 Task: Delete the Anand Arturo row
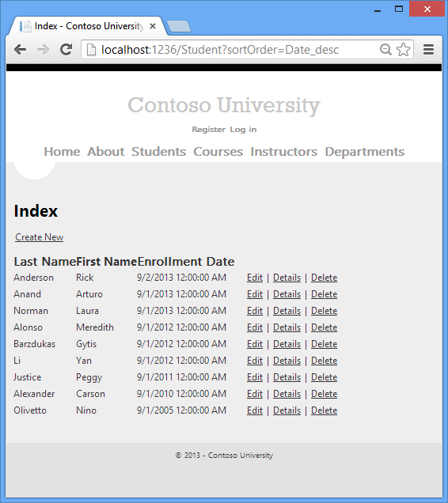pos(324,294)
